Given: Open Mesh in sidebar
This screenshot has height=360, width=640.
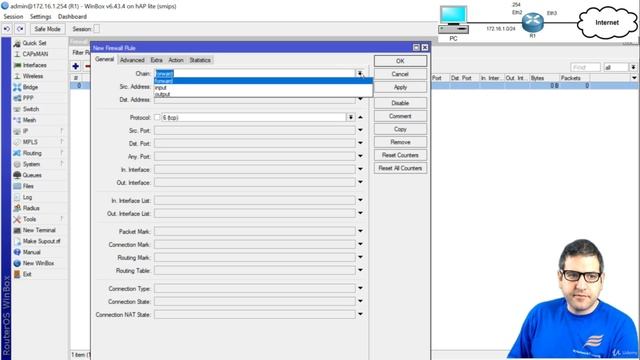Looking at the screenshot, I should pyautogui.click(x=29, y=120).
